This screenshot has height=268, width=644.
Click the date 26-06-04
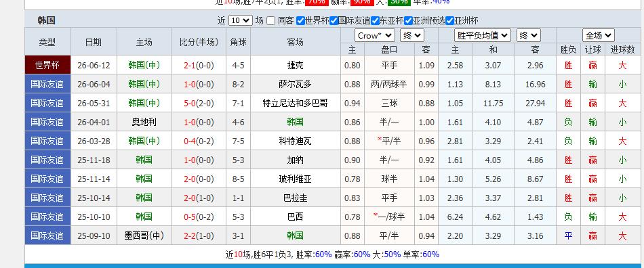pos(94,85)
